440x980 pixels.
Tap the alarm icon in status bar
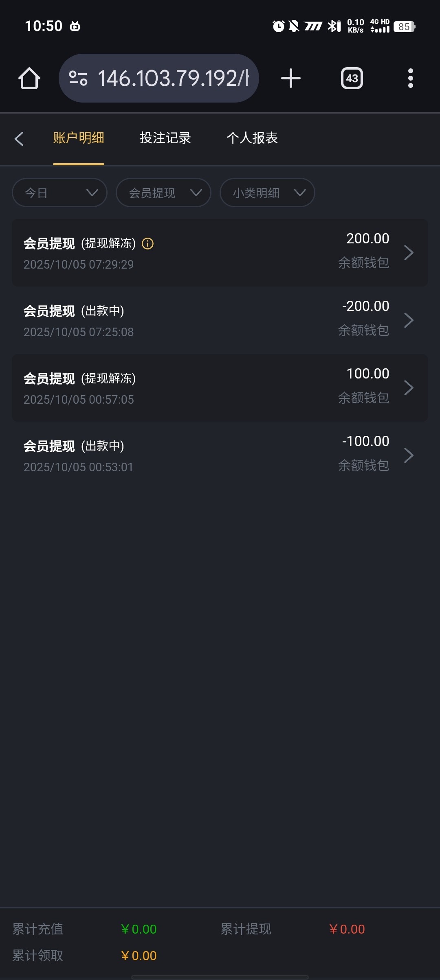tap(278, 26)
